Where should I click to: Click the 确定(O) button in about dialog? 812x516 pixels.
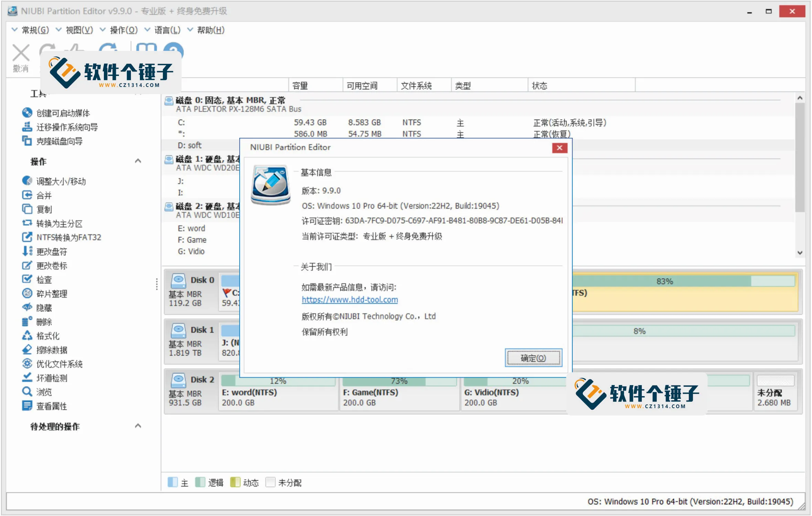[533, 358]
